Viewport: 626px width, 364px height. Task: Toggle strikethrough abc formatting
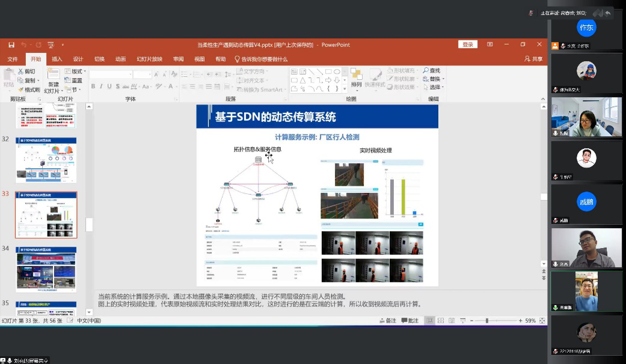click(126, 86)
